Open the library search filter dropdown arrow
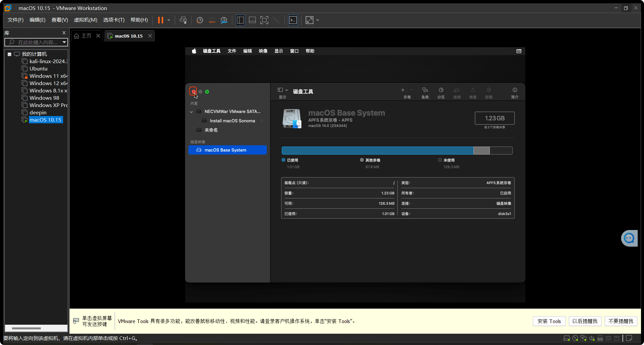Image resolution: width=644 pixels, height=345 pixels. coord(64,42)
